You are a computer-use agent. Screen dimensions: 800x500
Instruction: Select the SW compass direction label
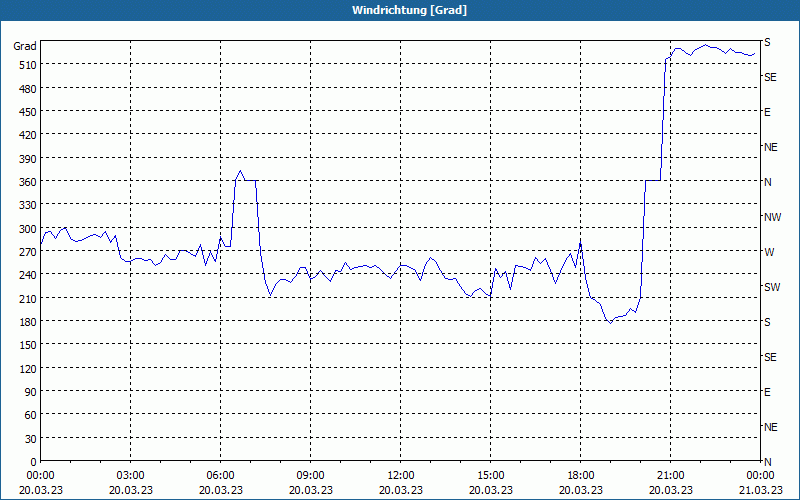[x=772, y=287]
